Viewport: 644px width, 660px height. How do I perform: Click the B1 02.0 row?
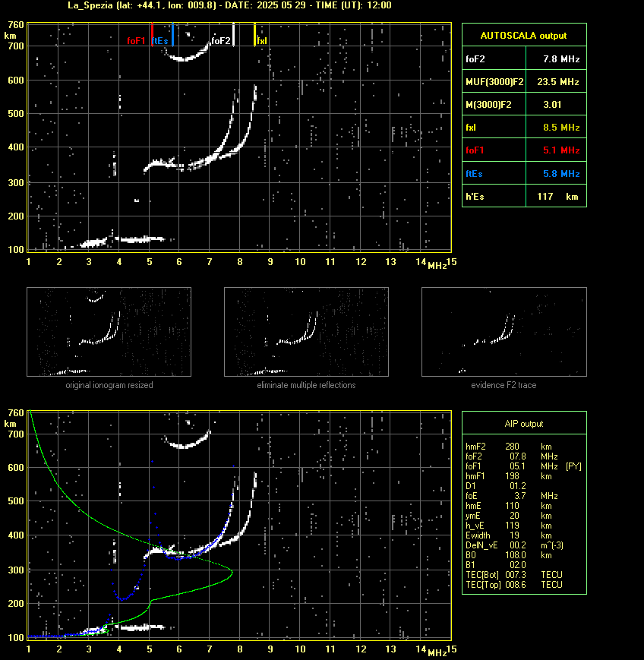point(496,565)
